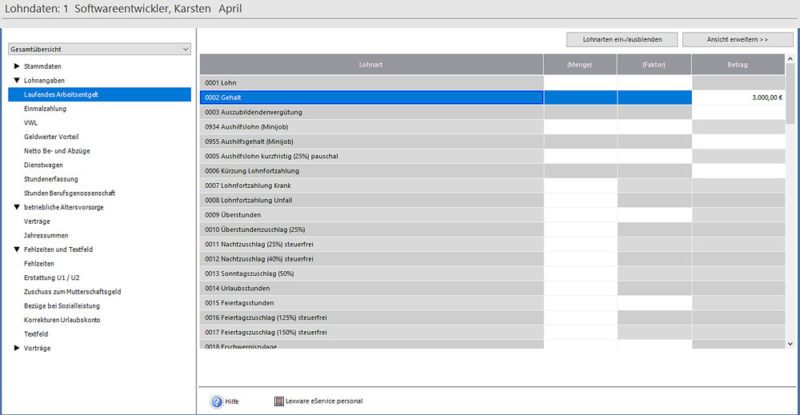This screenshot has height=415, width=800.
Task: Select row 0015 Feiertagsstunden
Action: click(371, 303)
